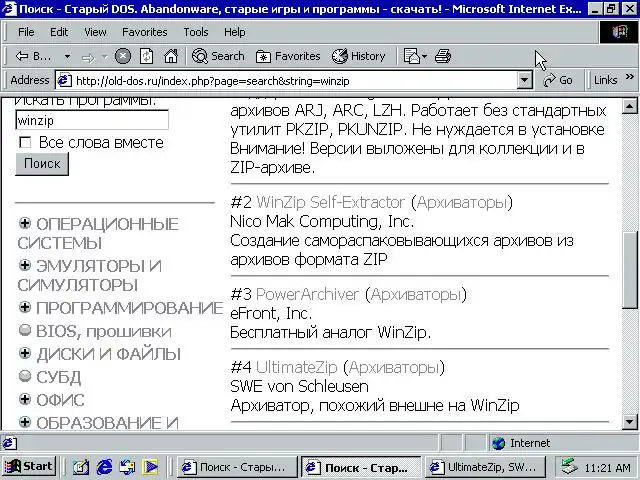Print the page with printer icon
The height and width of the screenshot is (480, 640).
pos(442,56)
